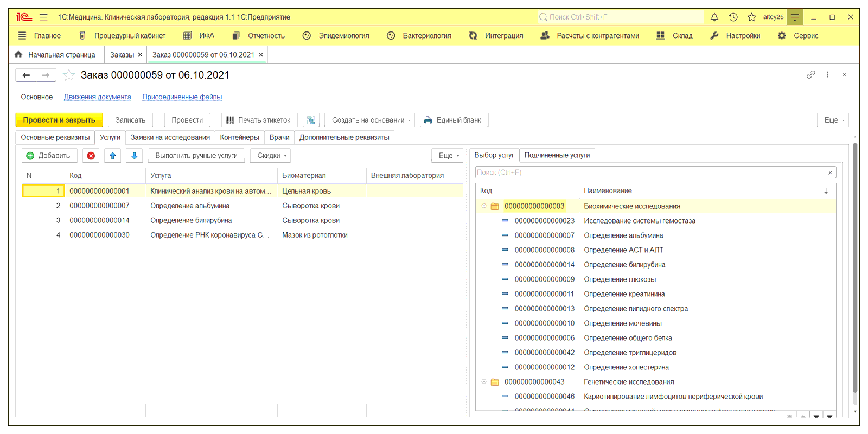Open Настройки section
This screenshot has height=434, width=868.
(x=735, y=35)
